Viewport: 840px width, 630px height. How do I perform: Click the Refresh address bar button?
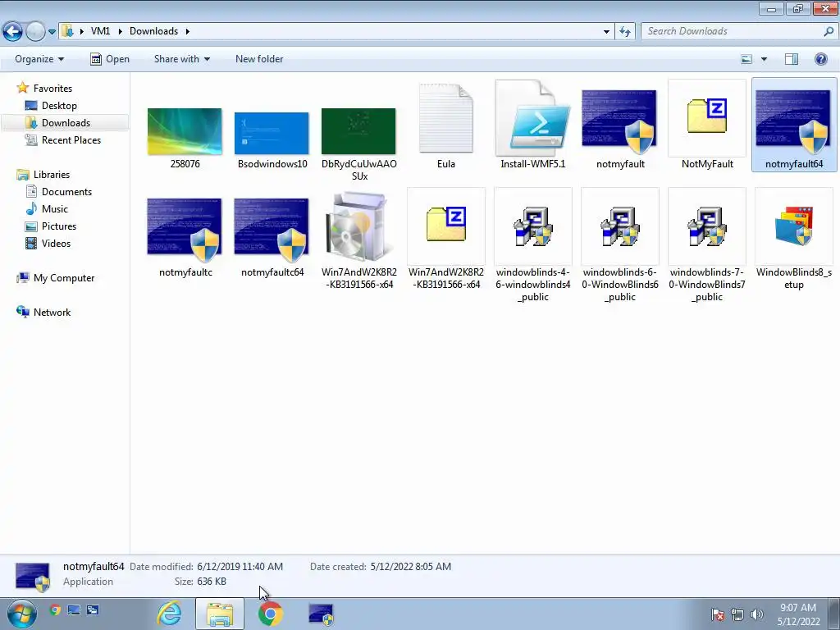[625, 32]
